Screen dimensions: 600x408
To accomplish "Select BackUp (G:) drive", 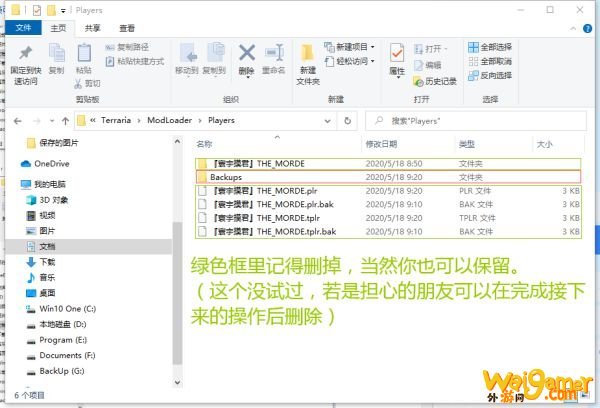I will coord(55,371).
